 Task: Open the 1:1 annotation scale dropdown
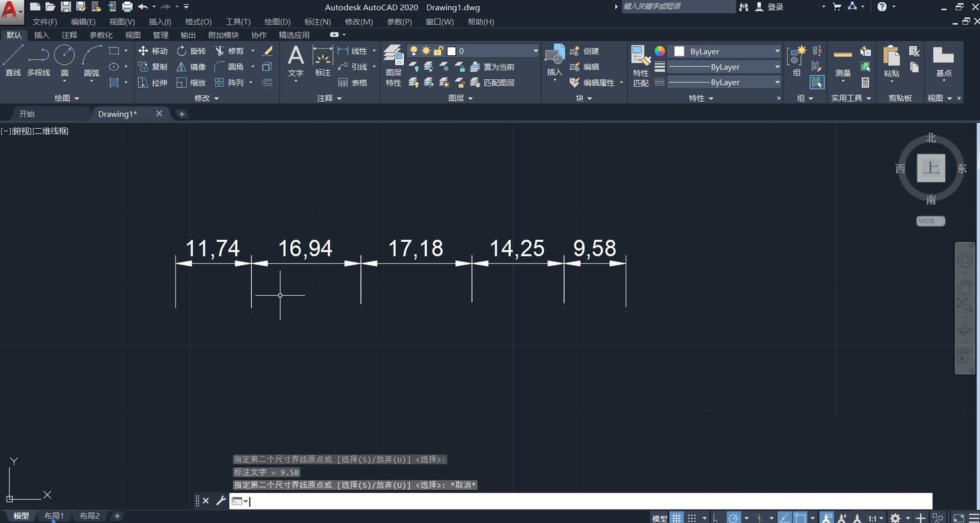pyautogui.click(x=875, y=518)
